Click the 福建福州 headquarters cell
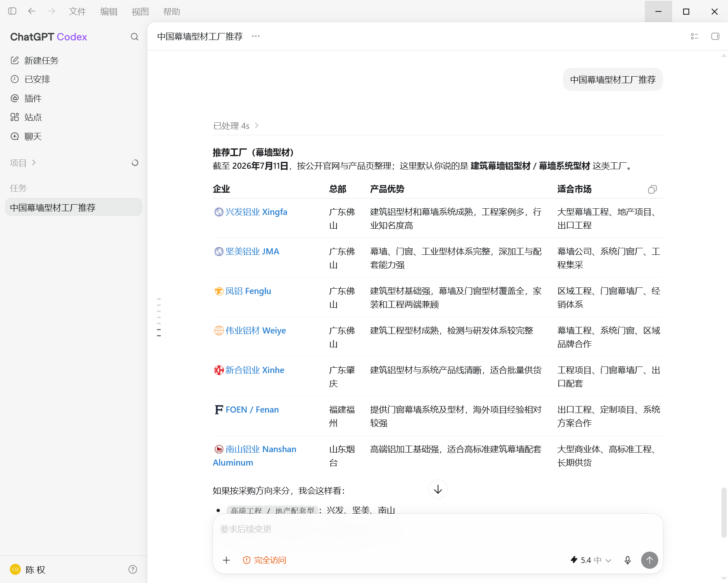The width and height of the screenshot is (728, 583). [342, 416]
